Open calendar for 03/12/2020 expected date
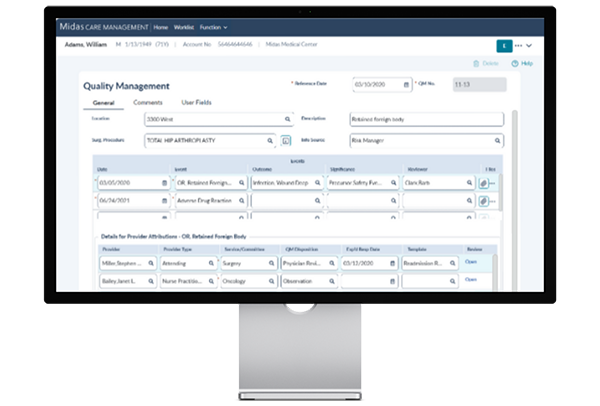The image size is (600, 406). pyautogui.click(x=392, y=263)
